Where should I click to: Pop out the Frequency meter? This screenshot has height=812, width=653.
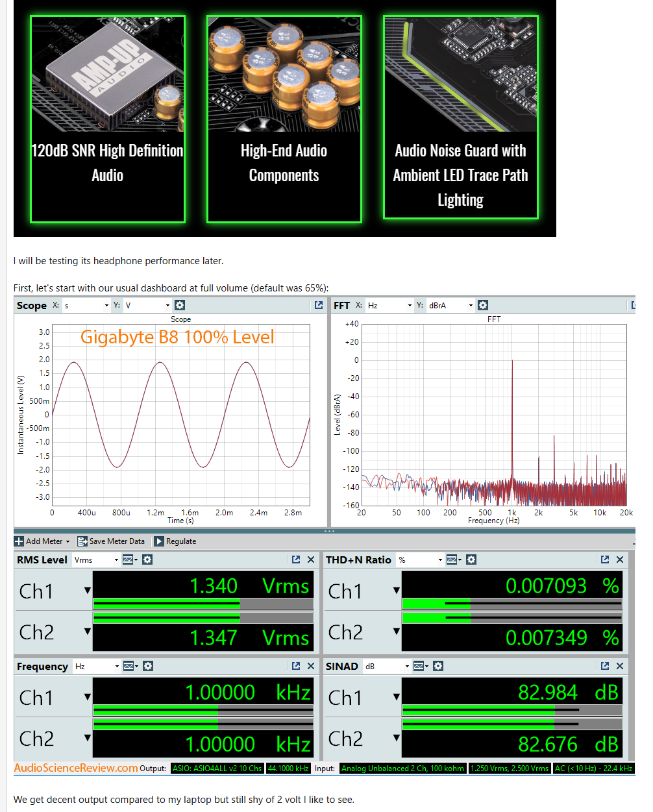296,666
